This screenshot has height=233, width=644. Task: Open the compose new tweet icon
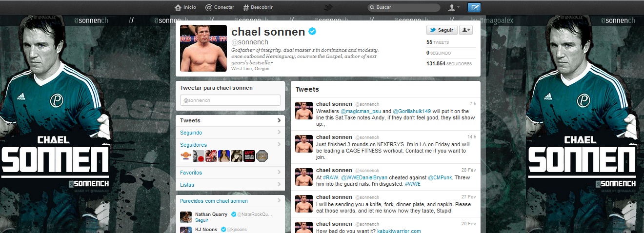(474, 7)
